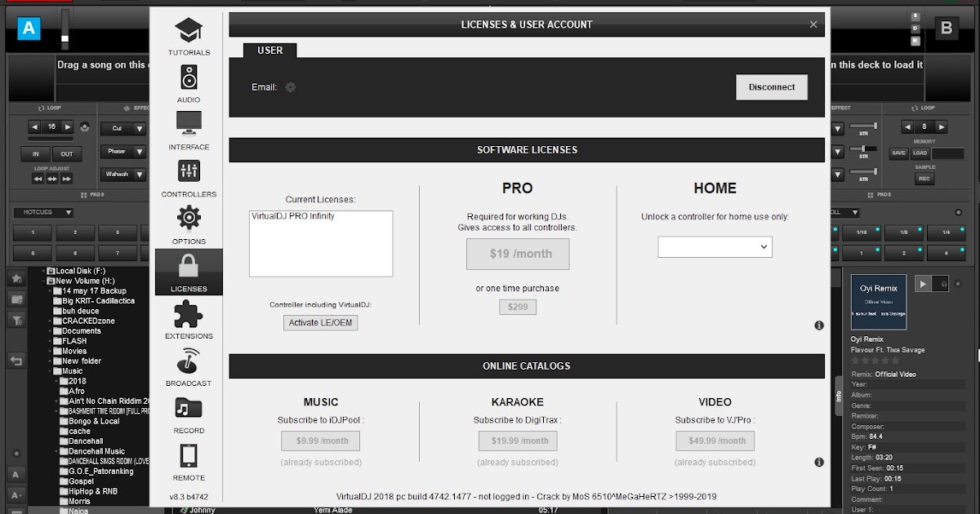Expand the Local Disk (F:) tree node
Screen dimensions: 980x514
(x=43, y=271)
